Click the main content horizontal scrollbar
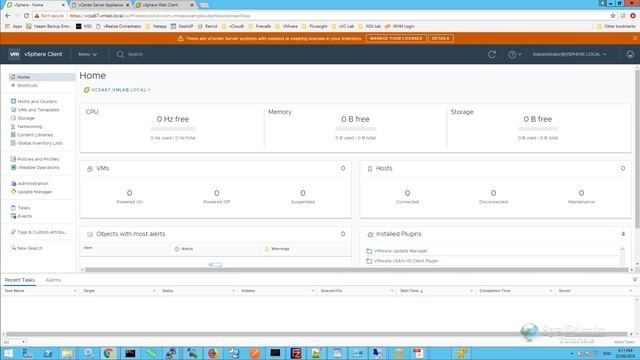The image size is (640, 360). tap(356, 270)
